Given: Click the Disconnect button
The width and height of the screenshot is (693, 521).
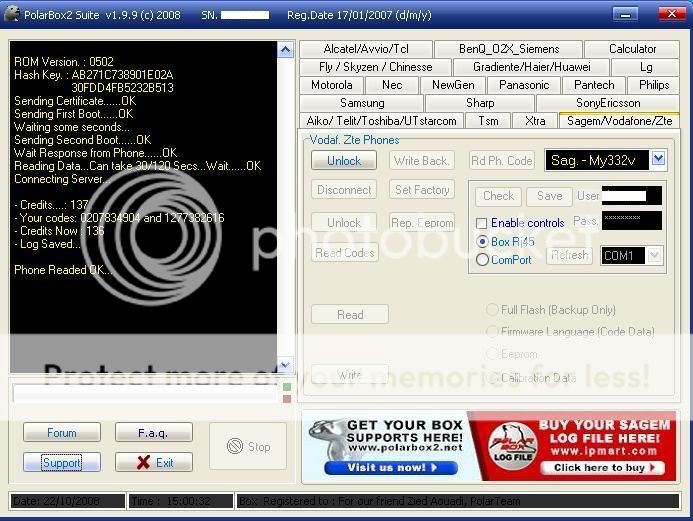Looking at the screenshot, I should click(344, 190).
